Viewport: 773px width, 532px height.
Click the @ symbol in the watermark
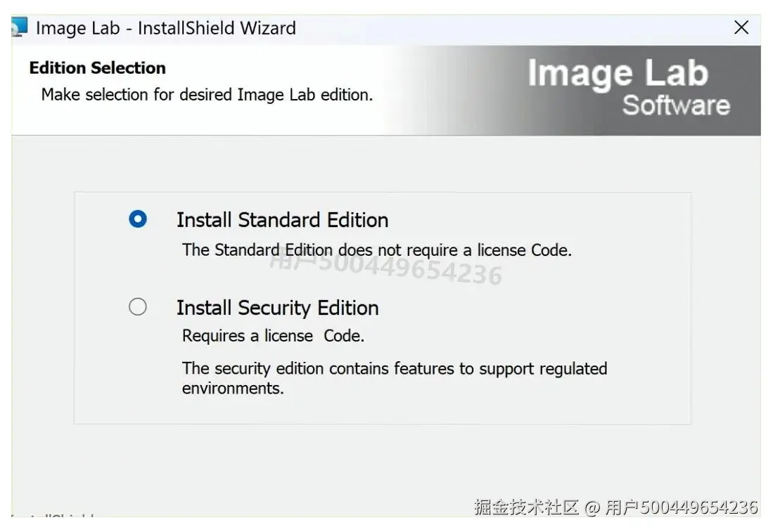click(x=592, y=507)
